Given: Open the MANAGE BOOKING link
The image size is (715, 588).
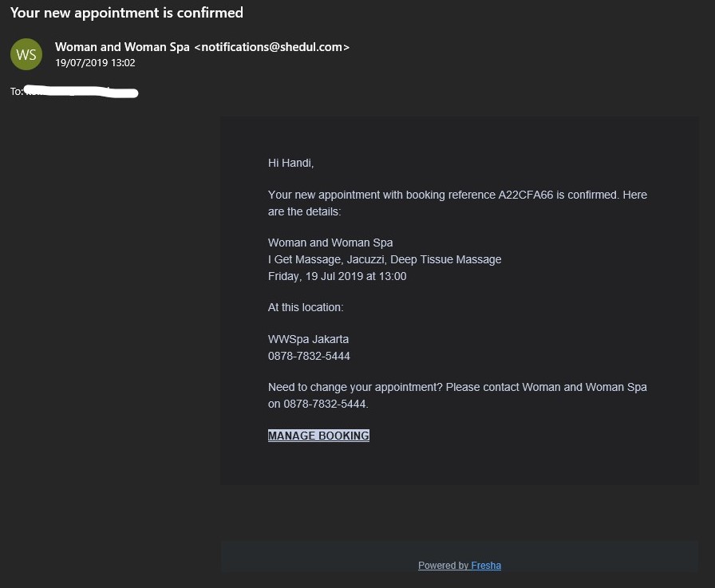Looking at the screenshot, I should (x=318, y=436).
